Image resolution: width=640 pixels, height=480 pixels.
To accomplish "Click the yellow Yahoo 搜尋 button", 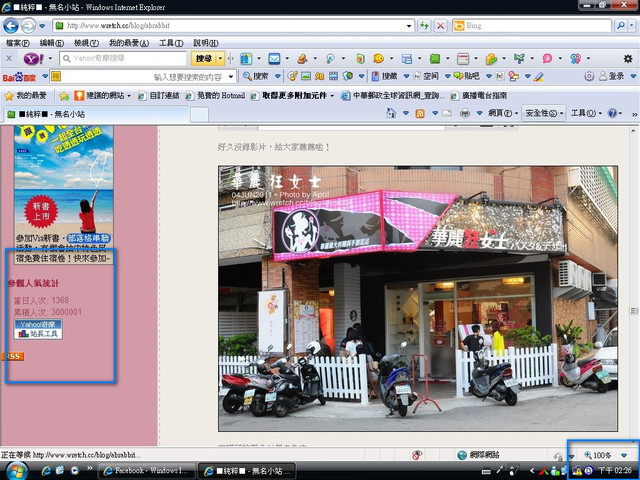I will tap(204, 59).
